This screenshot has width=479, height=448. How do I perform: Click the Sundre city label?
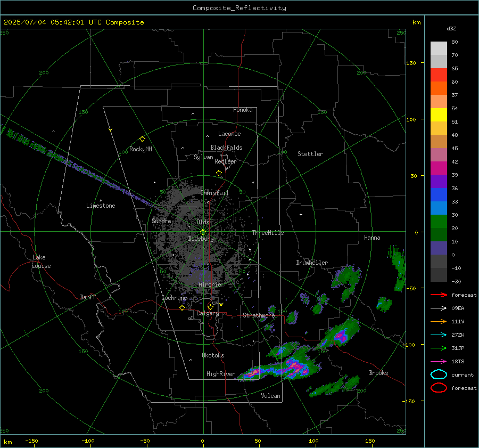161,221
